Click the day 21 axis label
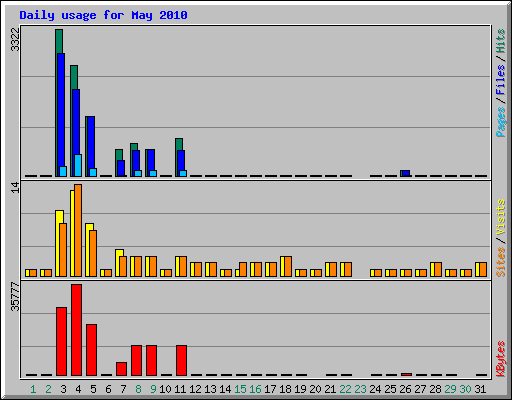Viewport: 512px width, 400px height. coord(330,389)
